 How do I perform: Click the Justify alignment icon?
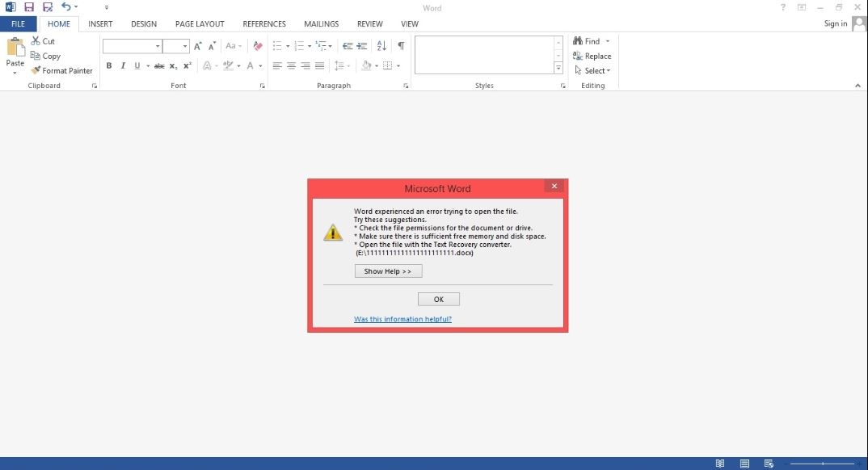(x=319, y=65)
